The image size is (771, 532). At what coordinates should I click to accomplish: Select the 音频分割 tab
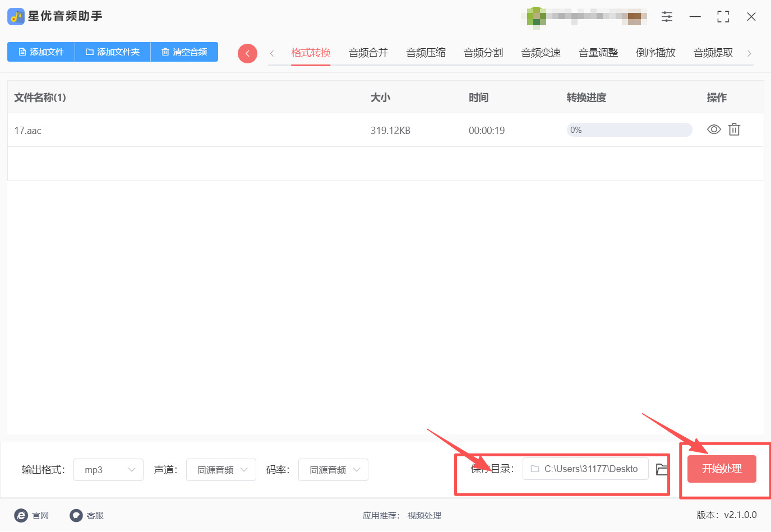(483, 53)
